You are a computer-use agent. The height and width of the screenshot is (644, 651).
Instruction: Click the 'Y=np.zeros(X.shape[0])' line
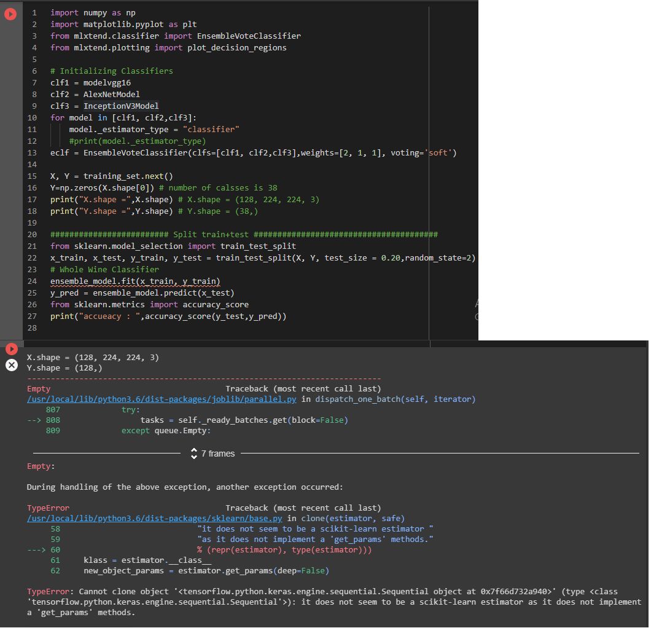pyautogui.click(x=163, y=188)
